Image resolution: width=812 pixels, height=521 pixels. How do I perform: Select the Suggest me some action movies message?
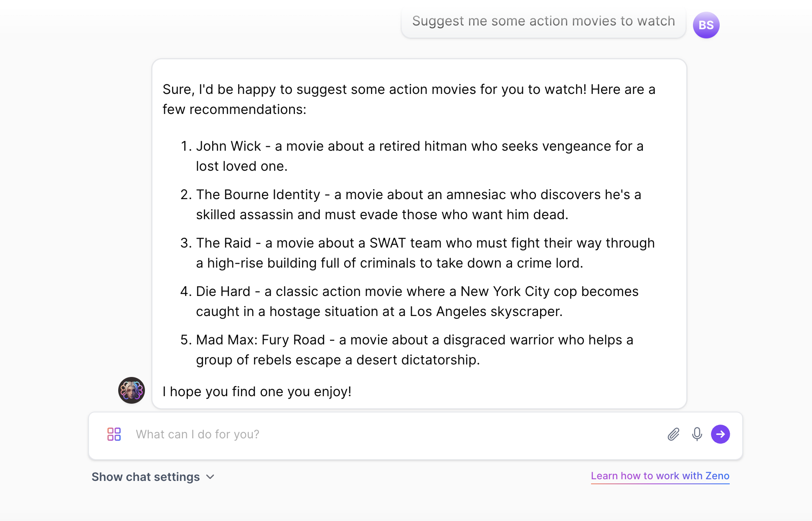tap(543, 21)
